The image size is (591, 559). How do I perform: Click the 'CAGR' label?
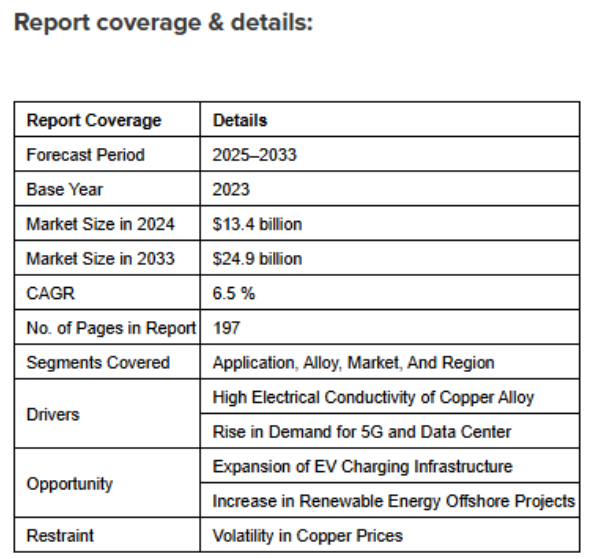[51, 294]
